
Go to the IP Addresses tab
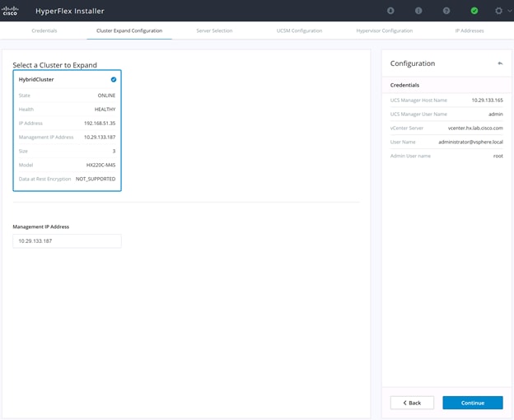point(470,30)
